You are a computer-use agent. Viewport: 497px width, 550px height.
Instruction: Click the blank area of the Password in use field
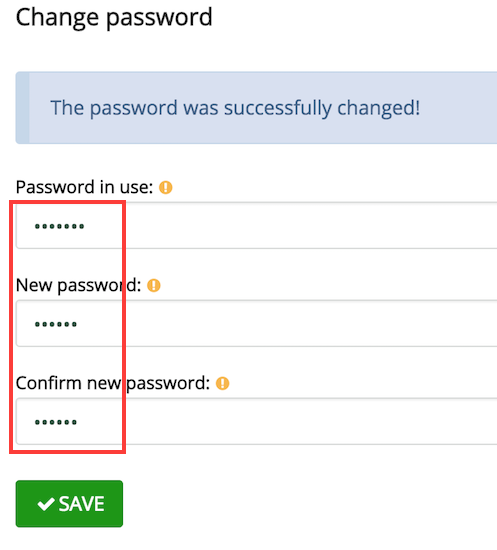291,226
